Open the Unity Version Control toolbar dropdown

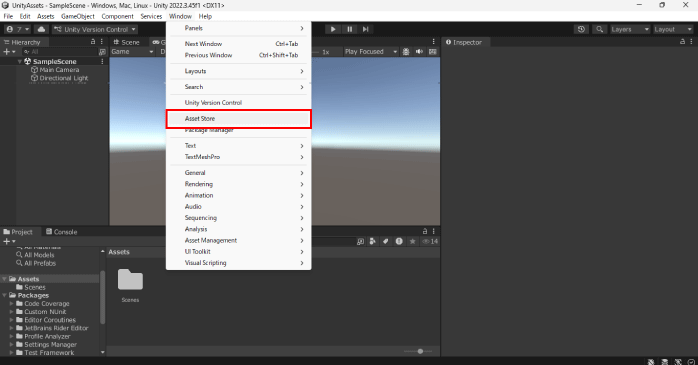coord(95,29)
